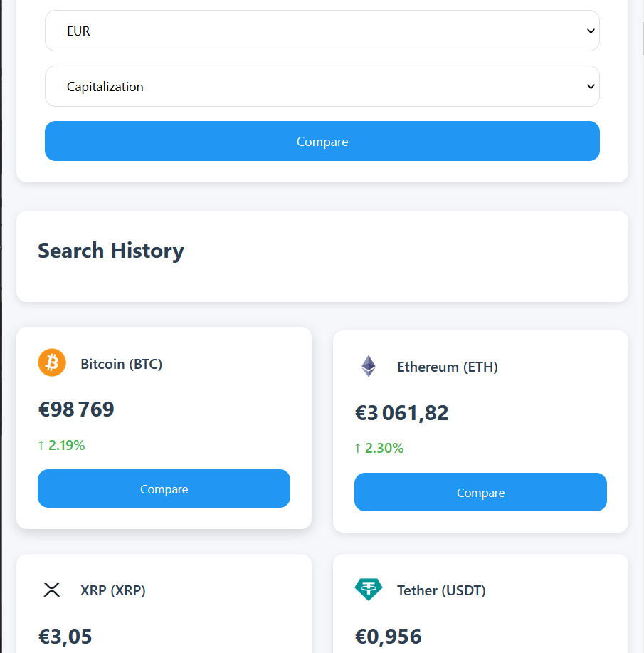This screenshot has height=653, width=644.
Task: Compare Bitcoin using its card button
Action: pyautogui.click(x=164, y=489)
